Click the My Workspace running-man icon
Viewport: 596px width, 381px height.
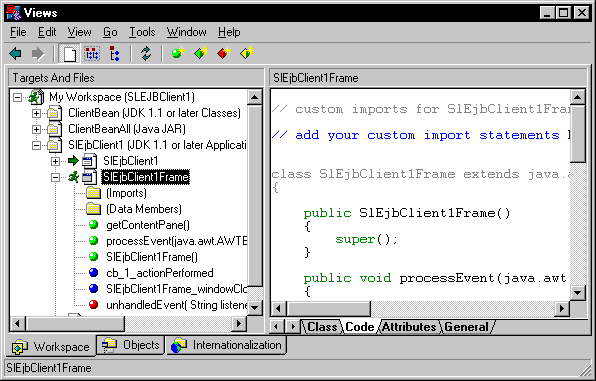point(36,97)
